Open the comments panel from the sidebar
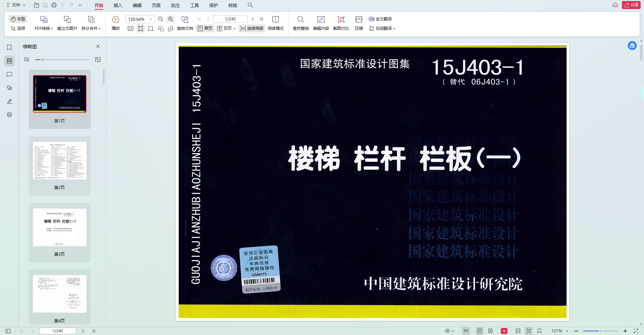The height and width of the screenshot is (335, 644). (x=9, y=74)
